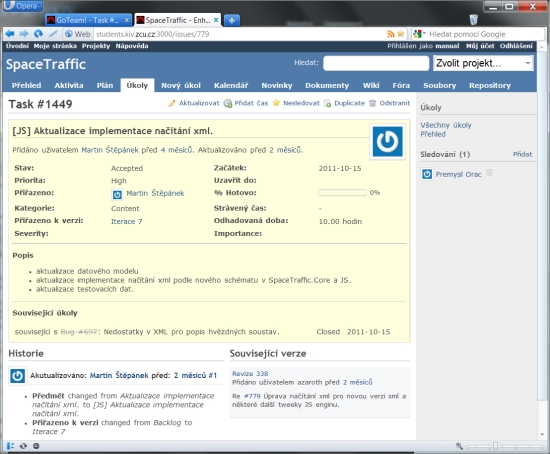Screen dimensions: 550x454
Task: Click the pencil icon beside Aktualizovat
Action: point(172,103)
